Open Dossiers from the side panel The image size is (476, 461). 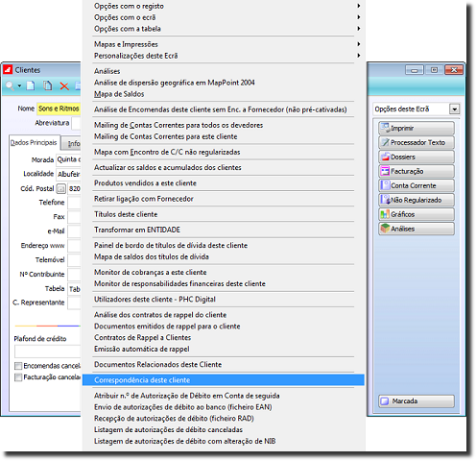coord(416,157)
